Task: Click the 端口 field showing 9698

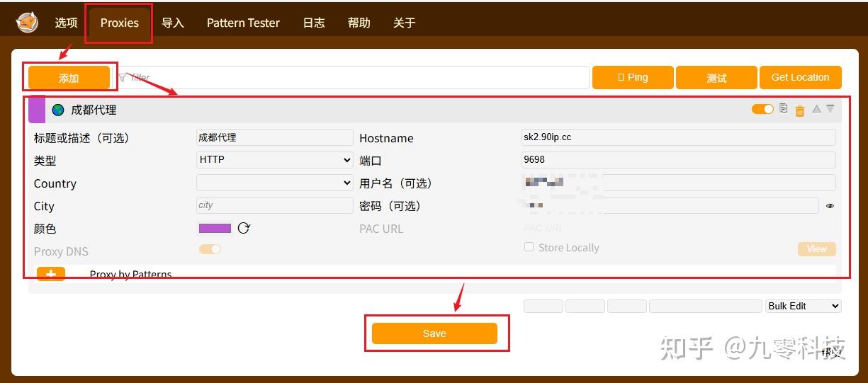Action: [x=679, y=160]
